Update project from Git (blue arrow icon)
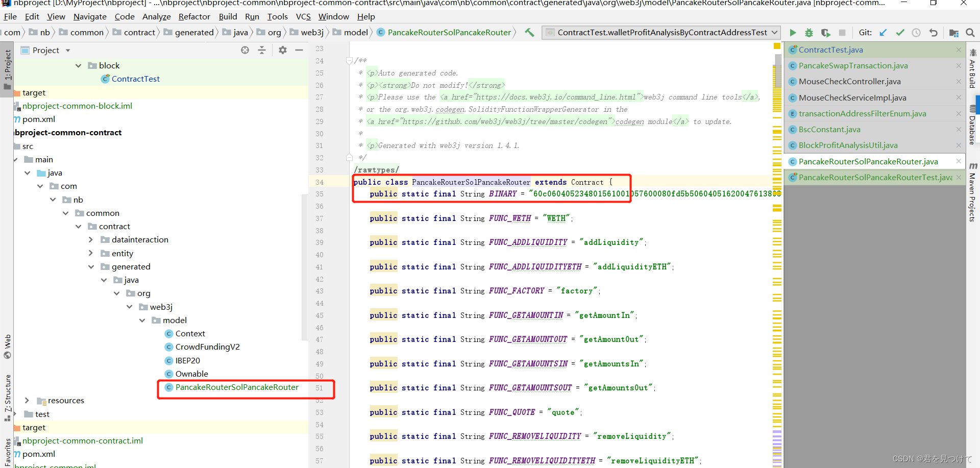Screen dimensions: 980x468 click(x=884, y=32)
